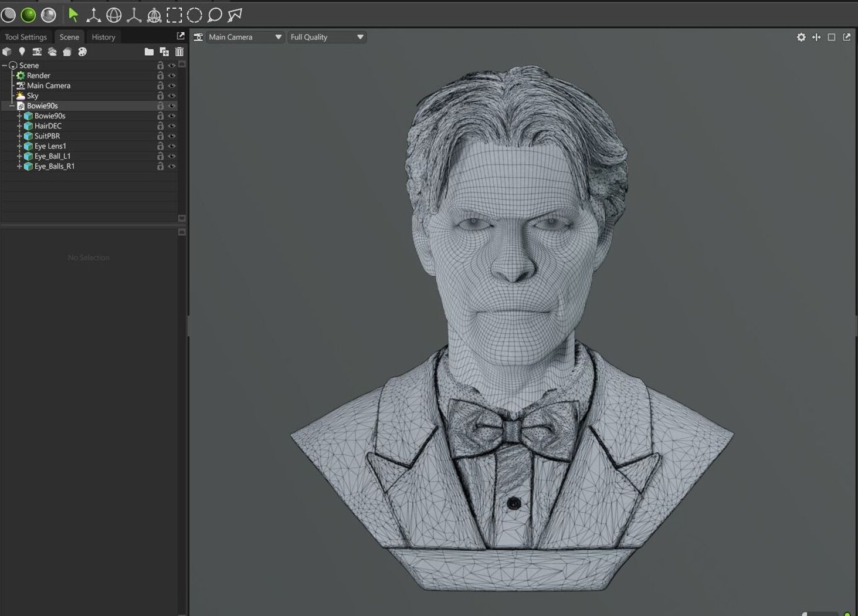Select the Main Camera item in scene tree
Viewport: 858px width, 616px height.
(49, 86)
